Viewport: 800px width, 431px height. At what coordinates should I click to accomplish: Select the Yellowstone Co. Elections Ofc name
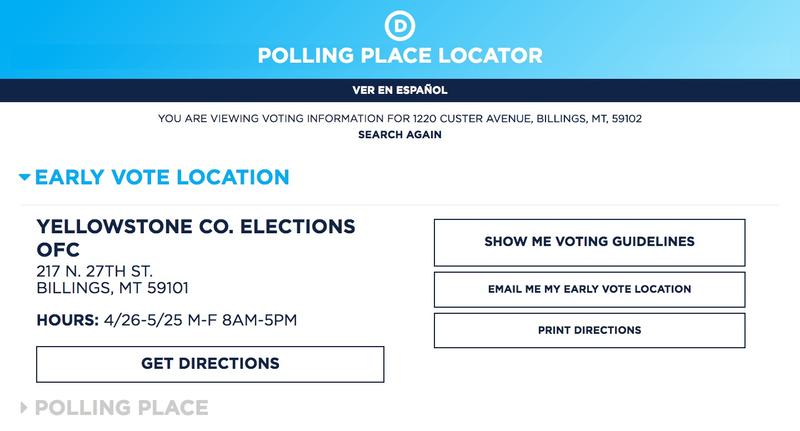[x=196, y=238]
